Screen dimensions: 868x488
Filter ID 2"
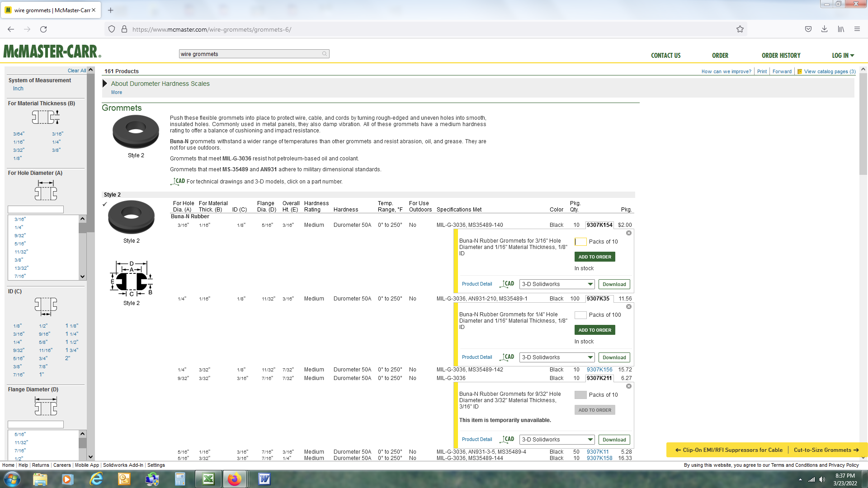[67, 358]
